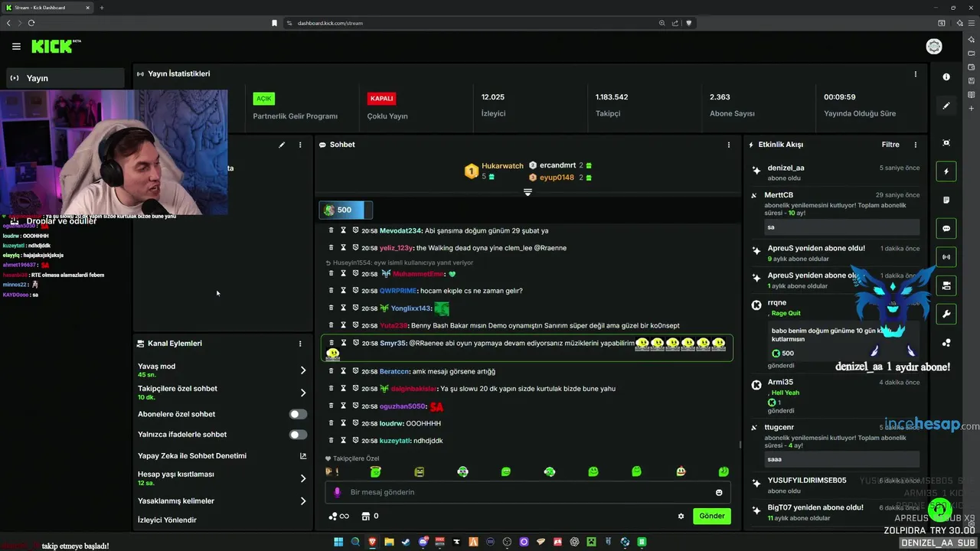
Task: Click Hukarwatch in the chat leaderboard
Action: tap(502, 166)
